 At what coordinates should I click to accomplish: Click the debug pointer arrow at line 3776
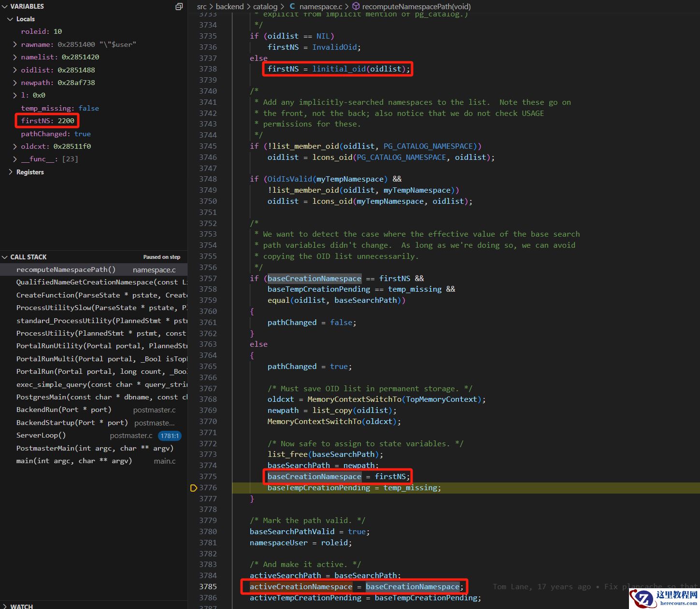194,488
